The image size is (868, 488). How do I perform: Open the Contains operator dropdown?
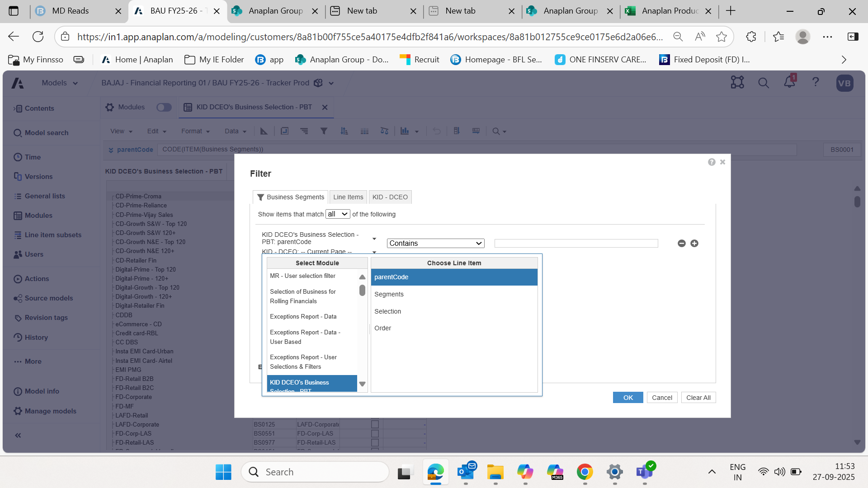pyautogui.click(x=435, y=244)
